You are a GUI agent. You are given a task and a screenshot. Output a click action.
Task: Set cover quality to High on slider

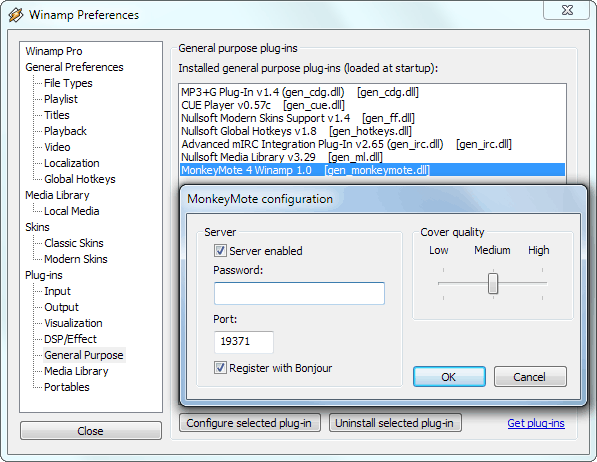543,283
